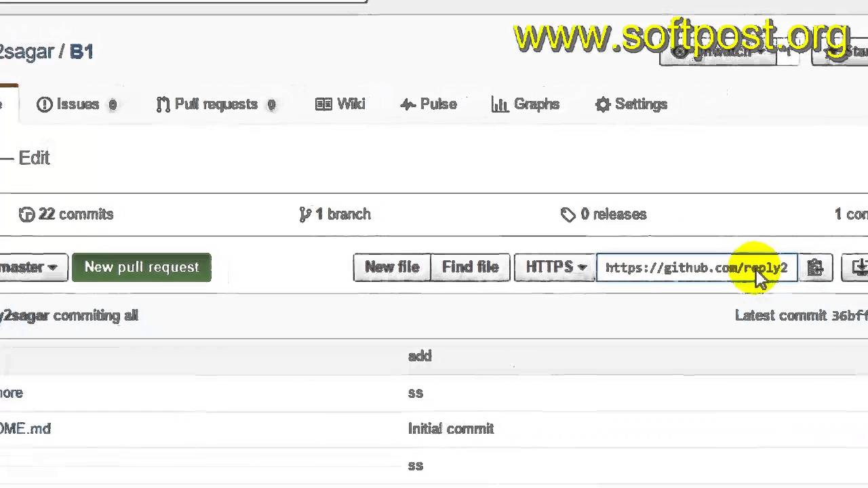
Task: Switch to the Wiki tab
Action: point(340,104)
